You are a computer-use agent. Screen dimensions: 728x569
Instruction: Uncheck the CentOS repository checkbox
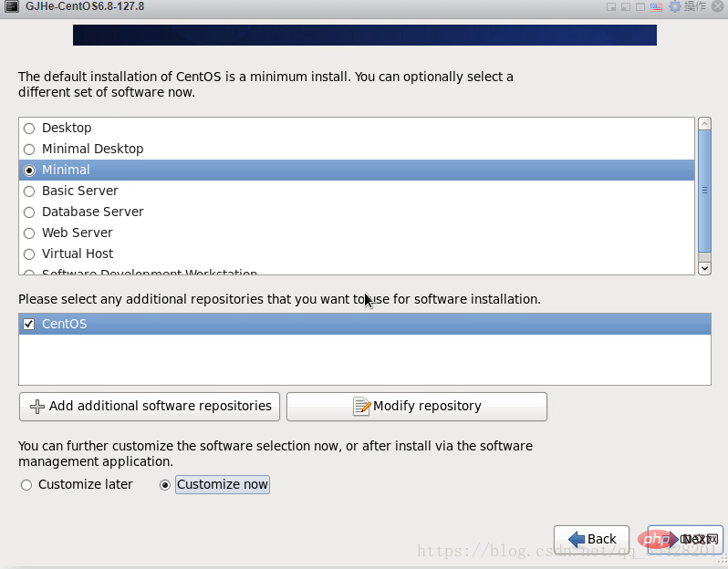click(29, 324)
